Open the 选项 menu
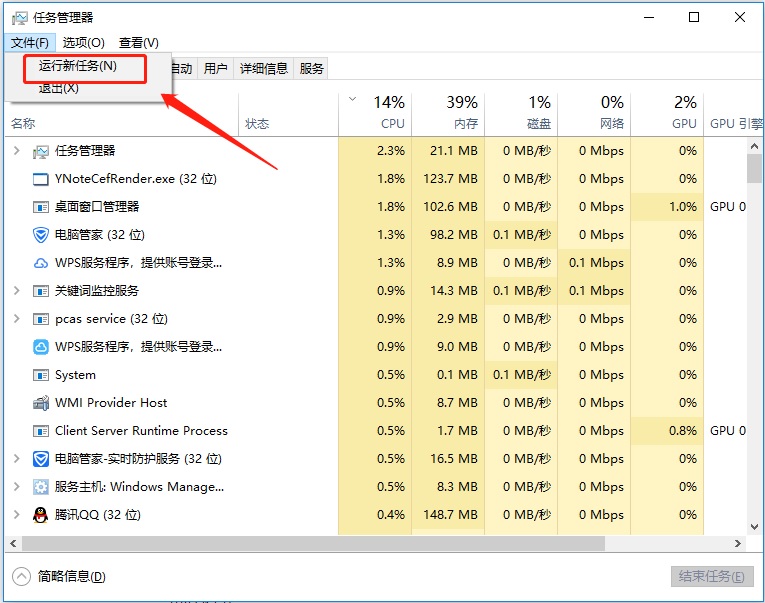 (x=83, y=43)
